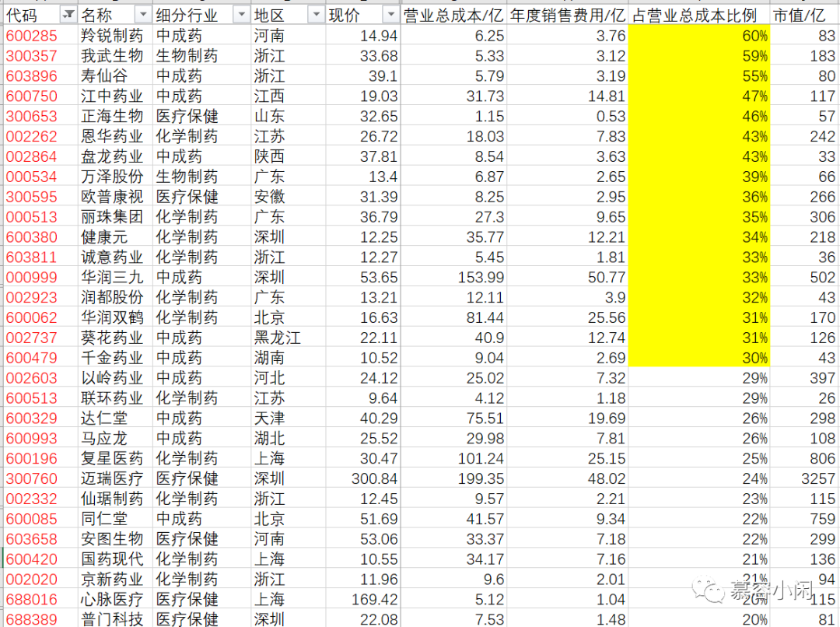840x627 pixels.
Task: Select the name cell 恩华药业
Action: click(x=115, y=136)
